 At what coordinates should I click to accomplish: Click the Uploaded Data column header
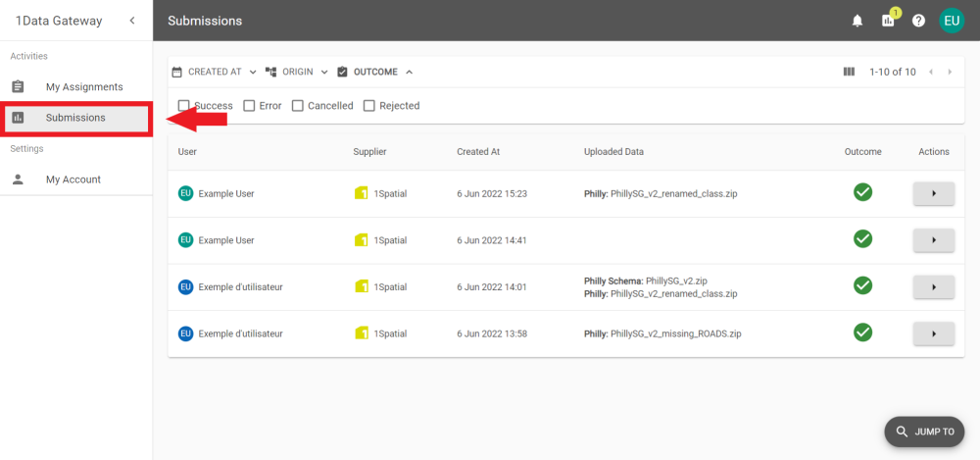pyautogui.click(x=613, y=151)
